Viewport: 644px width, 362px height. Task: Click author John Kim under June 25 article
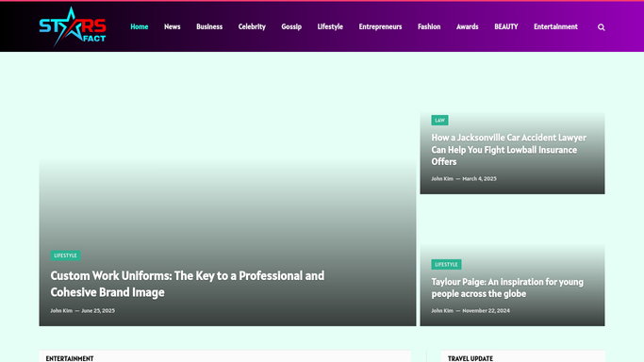[x=61, y=311]
